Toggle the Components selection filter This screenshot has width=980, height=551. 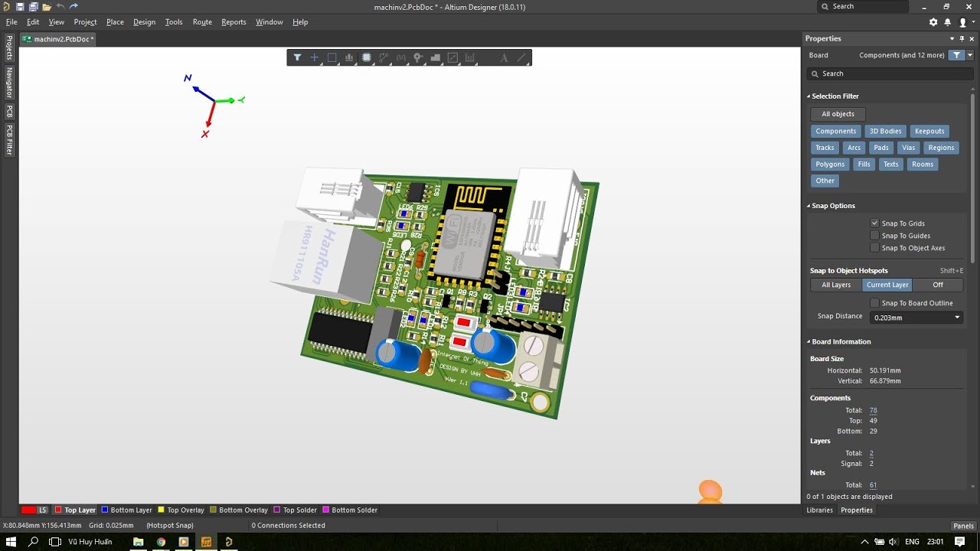835,131
